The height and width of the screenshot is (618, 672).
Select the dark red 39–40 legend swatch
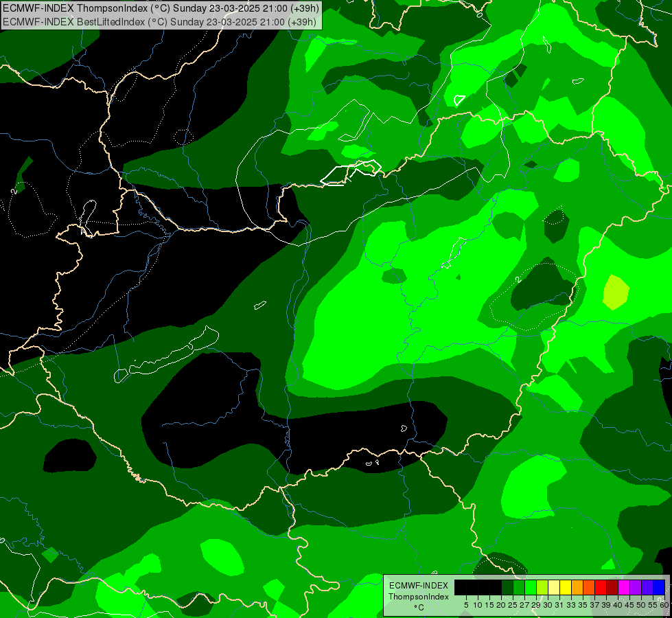coord(612,588)
